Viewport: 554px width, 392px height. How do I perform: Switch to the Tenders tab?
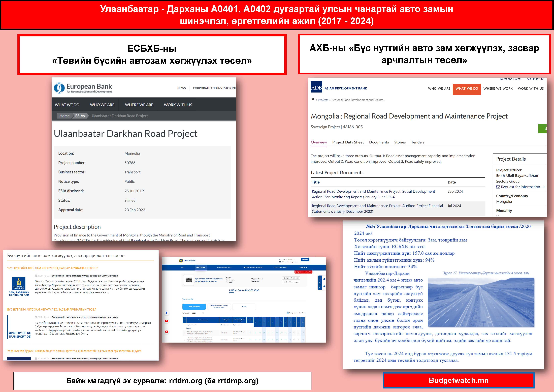click(x=417, y=142)
